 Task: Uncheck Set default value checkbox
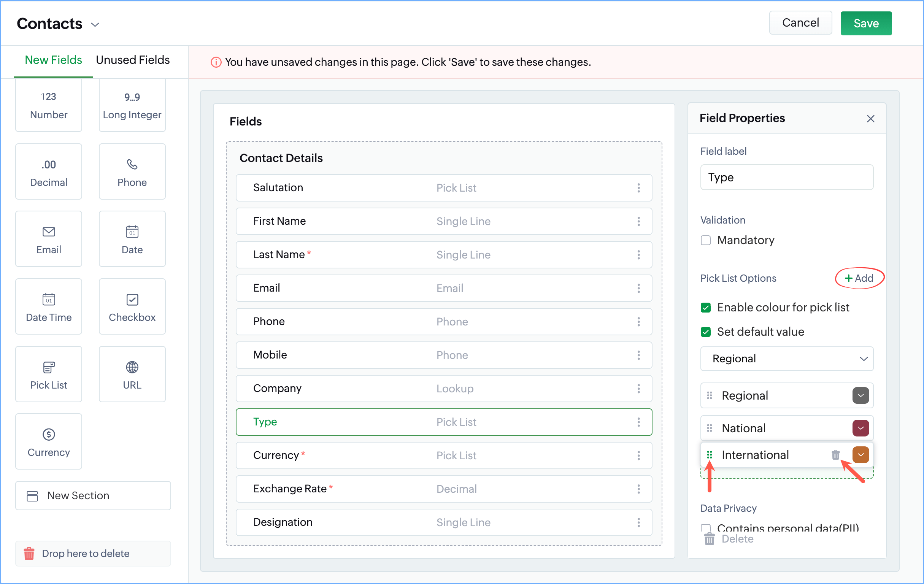[x=705, y=332]
